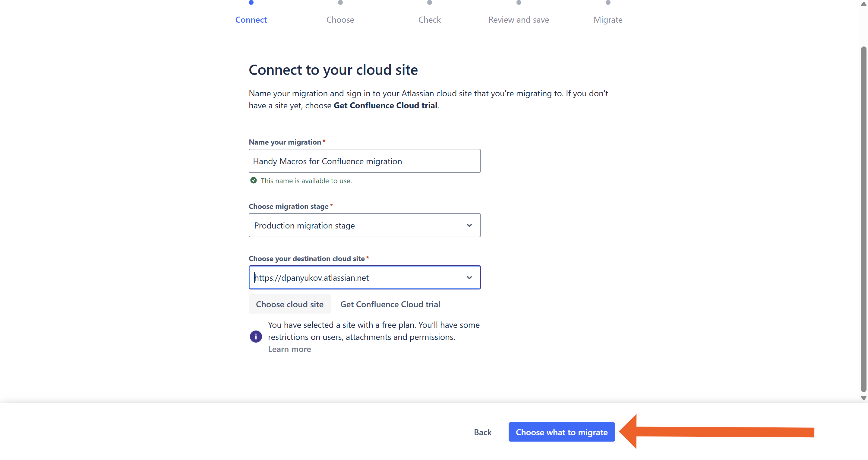Expand the migration stage dropdown chevron
The width and height of the screenshot is (868, 460).
pyautogui.click(x=469, y=225)
